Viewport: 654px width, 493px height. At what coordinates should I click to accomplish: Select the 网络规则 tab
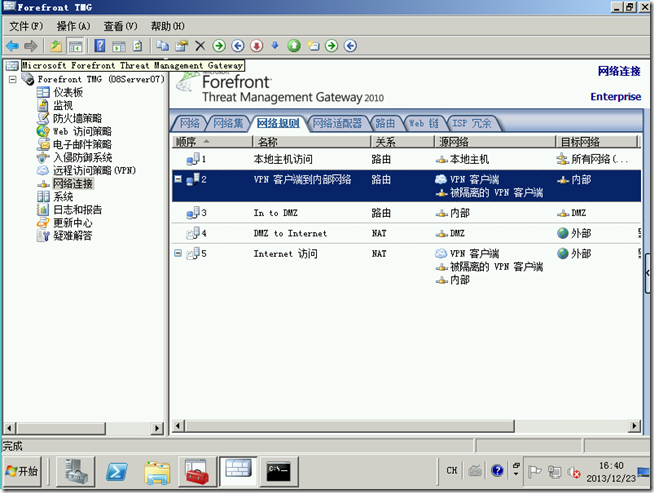[278, 123]
